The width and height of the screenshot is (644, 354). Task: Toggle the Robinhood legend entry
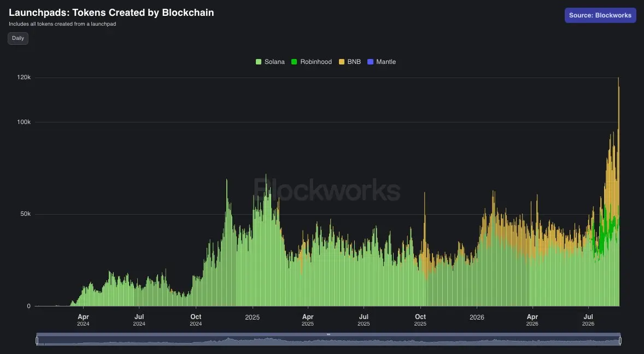311,62
